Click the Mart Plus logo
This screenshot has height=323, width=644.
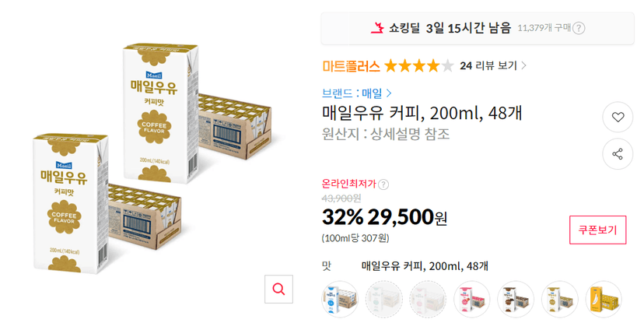coord(351,66)
